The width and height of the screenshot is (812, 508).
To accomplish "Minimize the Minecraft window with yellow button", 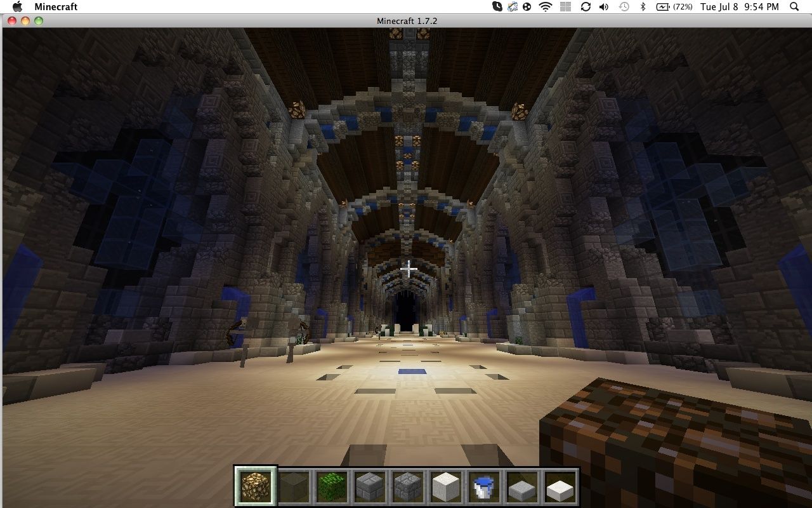I will (25, 21).
